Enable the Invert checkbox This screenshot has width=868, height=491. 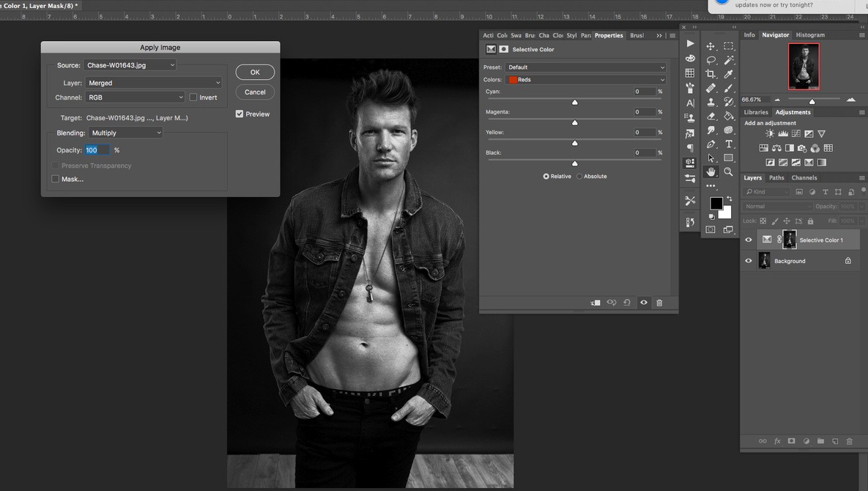[x=193, y=97]
